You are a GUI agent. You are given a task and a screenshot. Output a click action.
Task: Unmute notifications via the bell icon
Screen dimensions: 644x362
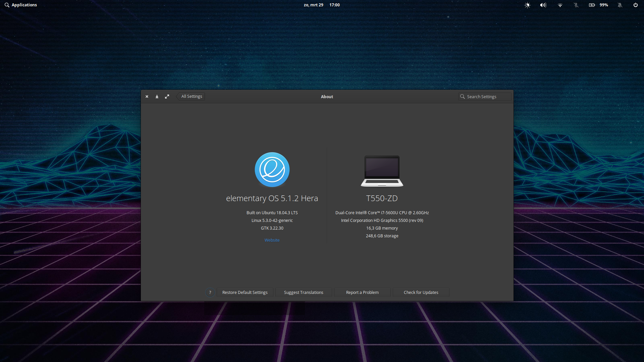620,5
